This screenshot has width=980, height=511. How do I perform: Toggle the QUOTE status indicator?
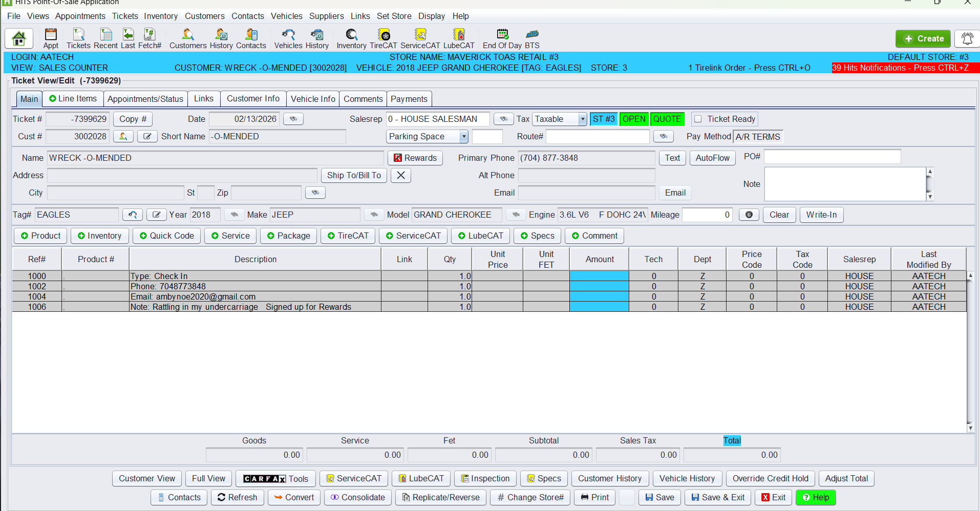[667, 119]
